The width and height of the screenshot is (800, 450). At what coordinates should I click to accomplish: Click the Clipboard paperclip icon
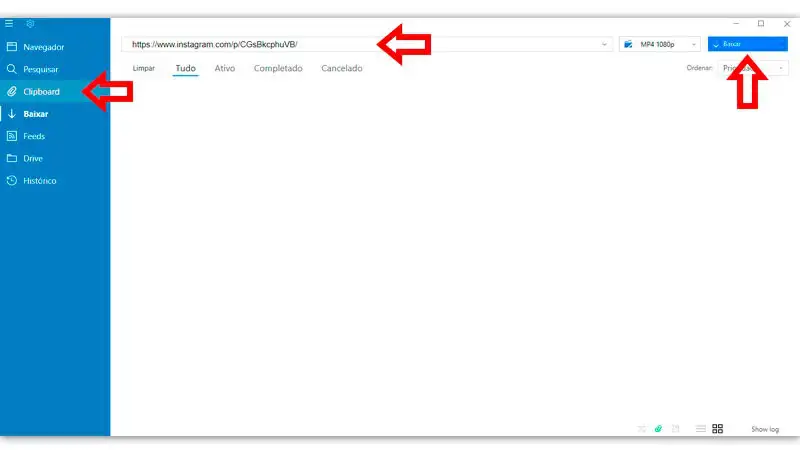pos(12,92)
